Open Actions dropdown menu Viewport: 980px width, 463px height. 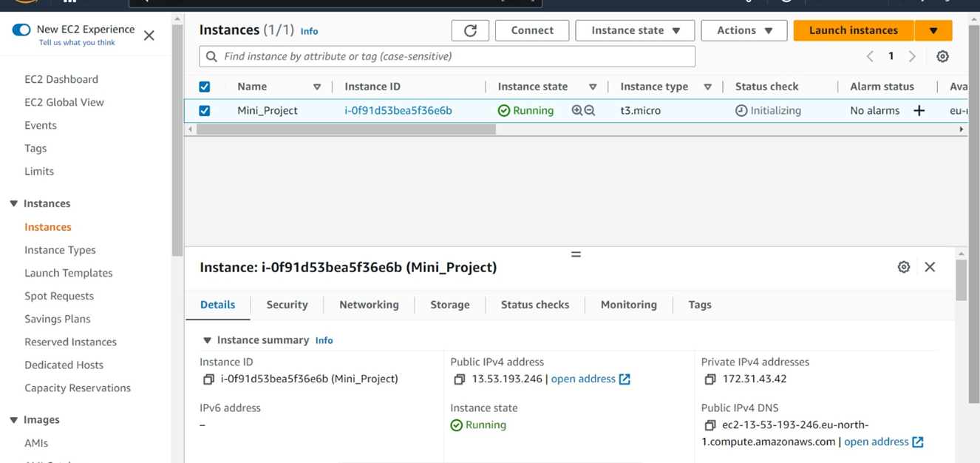coord(743,30)
